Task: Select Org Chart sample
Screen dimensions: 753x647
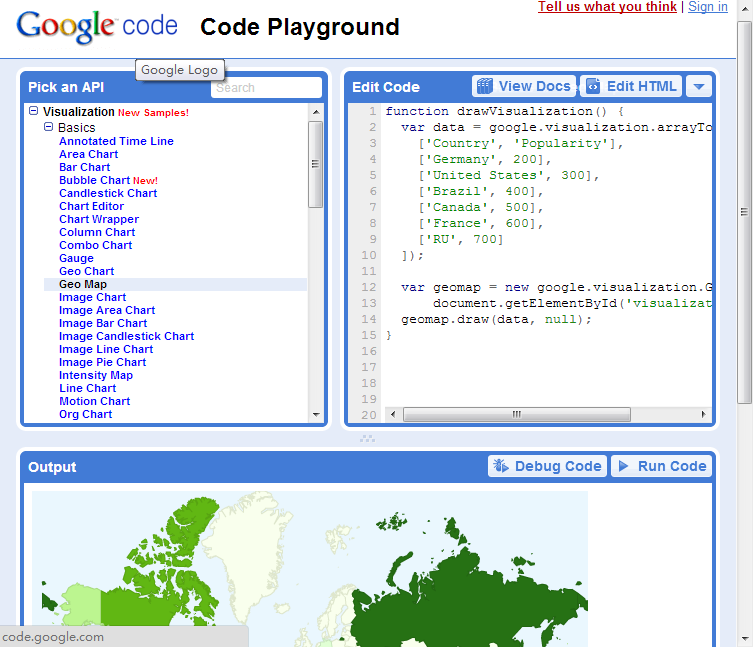Action: 85,414
